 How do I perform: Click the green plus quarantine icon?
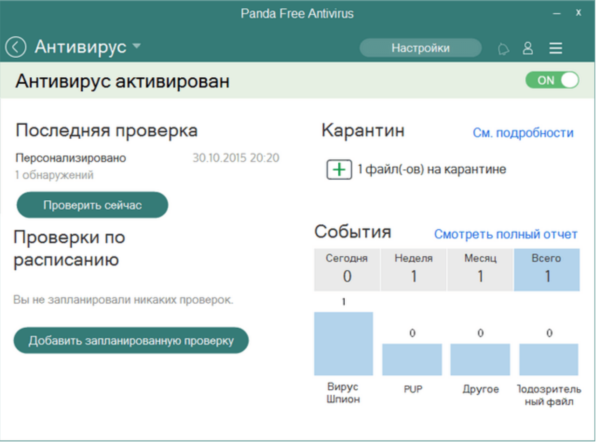[339, 170]
